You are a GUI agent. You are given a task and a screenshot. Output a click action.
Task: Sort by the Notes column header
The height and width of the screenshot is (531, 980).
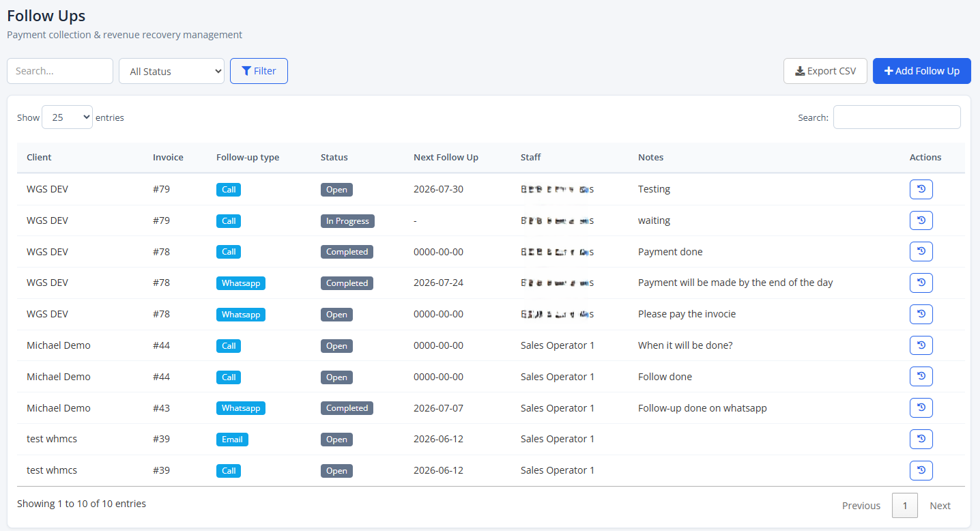650,157
